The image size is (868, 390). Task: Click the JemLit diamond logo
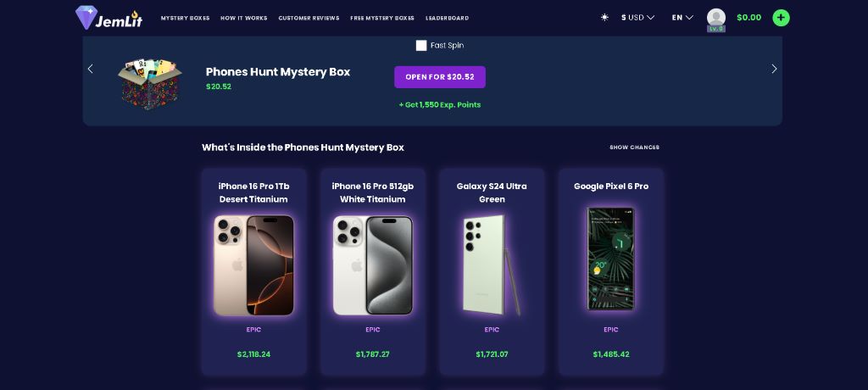109,18
